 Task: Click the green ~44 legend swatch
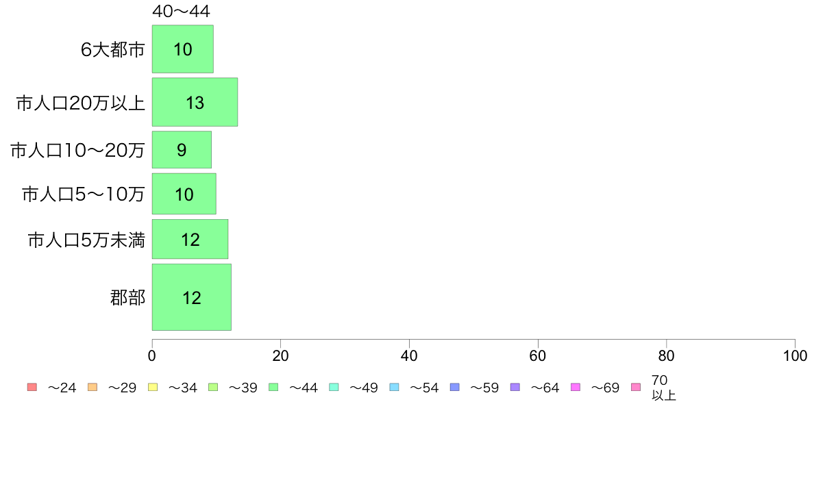click(273, 387)
